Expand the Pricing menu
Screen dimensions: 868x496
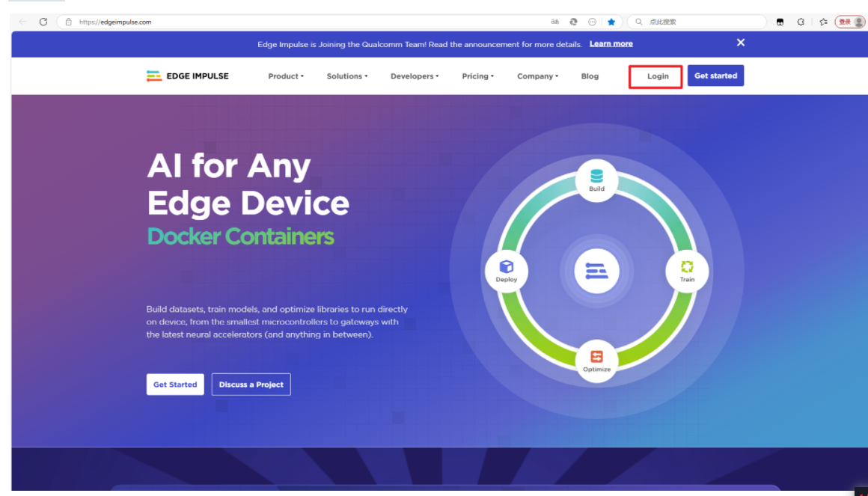(x=477, y=76)
